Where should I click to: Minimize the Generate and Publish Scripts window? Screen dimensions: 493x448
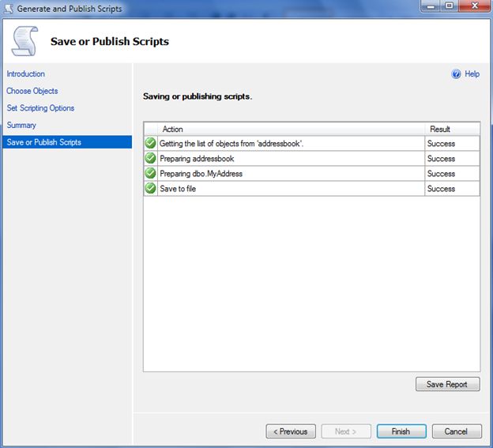point(430,6)
